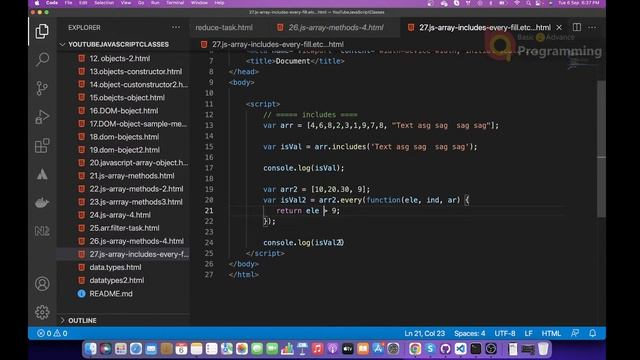Image resolution: width=640 pixels, height=360 pixels.
Task: Open the Manage gear in activity bar
Action: tap(42, 312)
